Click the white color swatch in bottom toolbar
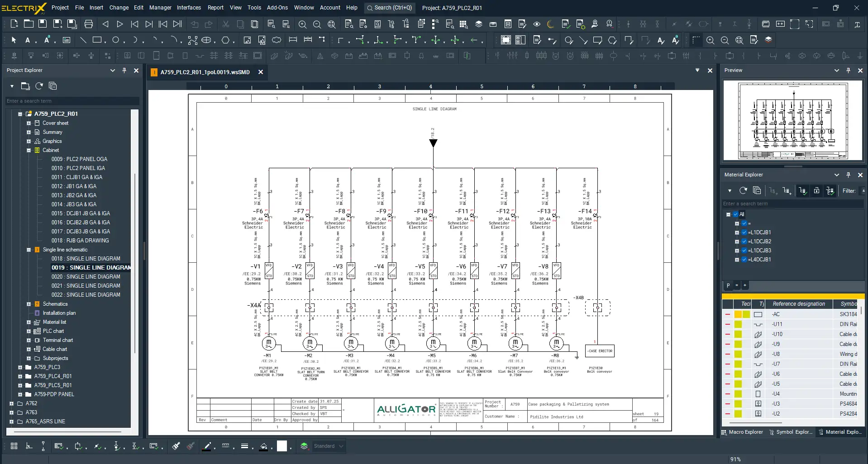 point(282,446)
